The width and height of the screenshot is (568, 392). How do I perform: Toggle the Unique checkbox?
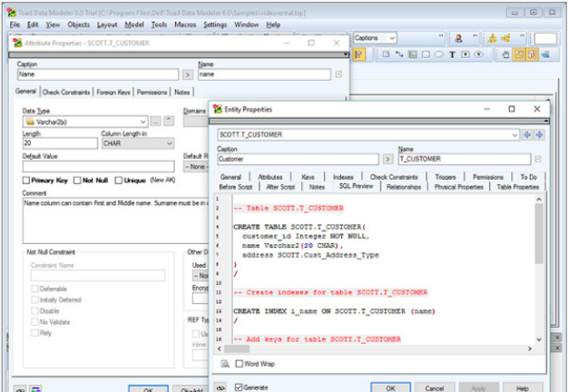click(x=119, y=181)
